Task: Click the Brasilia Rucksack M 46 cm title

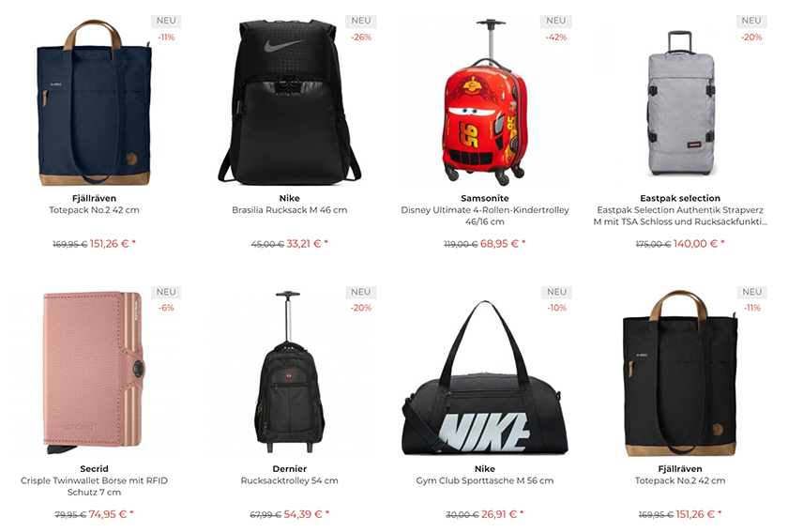Action: [290, 210]
